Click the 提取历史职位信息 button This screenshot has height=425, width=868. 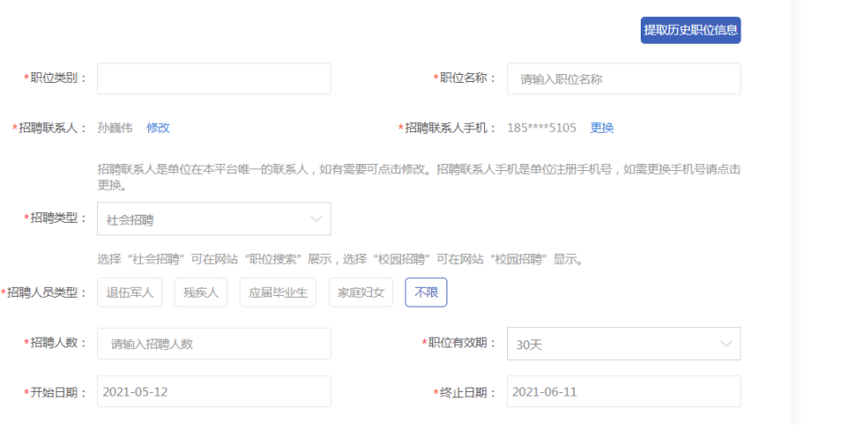point(690,30)
